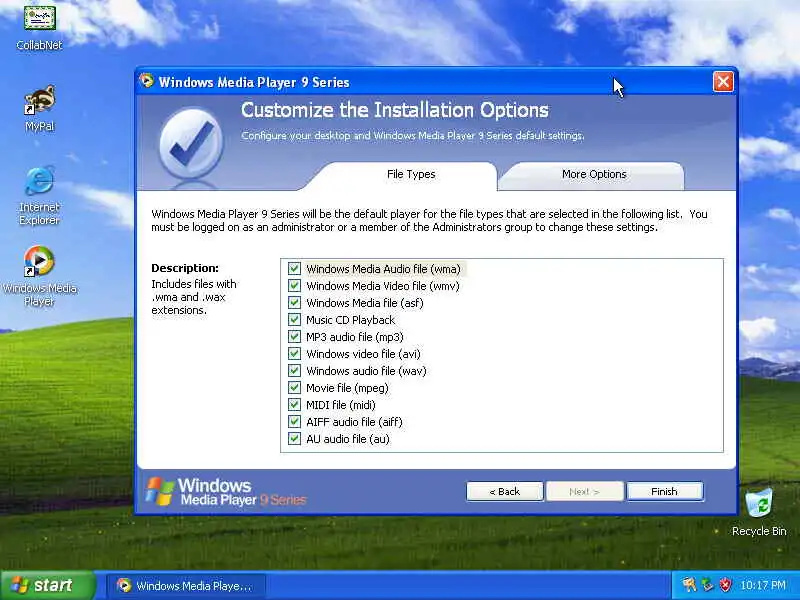Uncheck Movie file (mpeg) checkbox

pos(294,387)
